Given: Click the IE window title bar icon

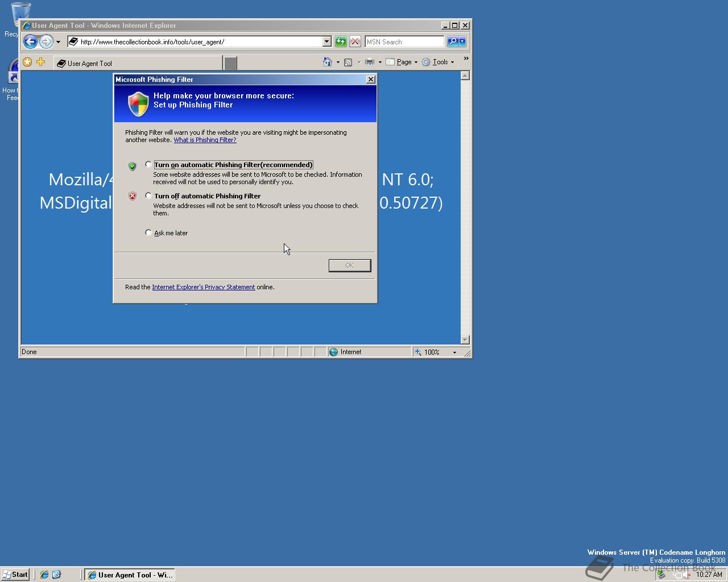Looking at the screenshot, I should tap(26, 25).
